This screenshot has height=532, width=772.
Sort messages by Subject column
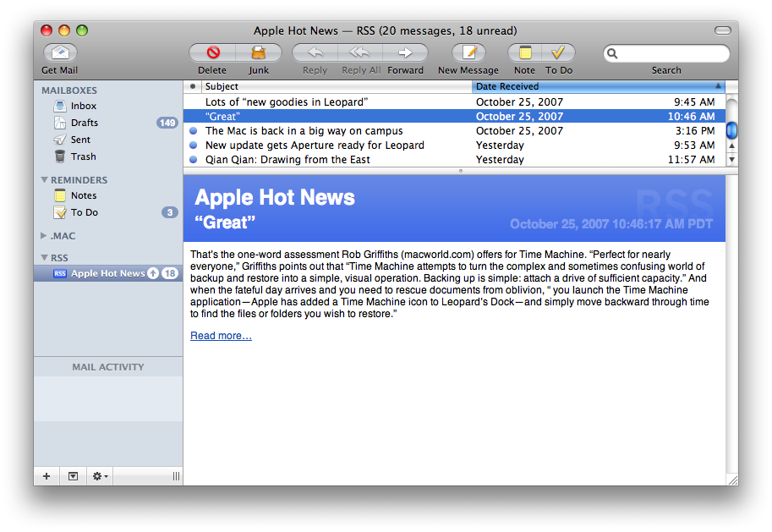pos(337,87)
